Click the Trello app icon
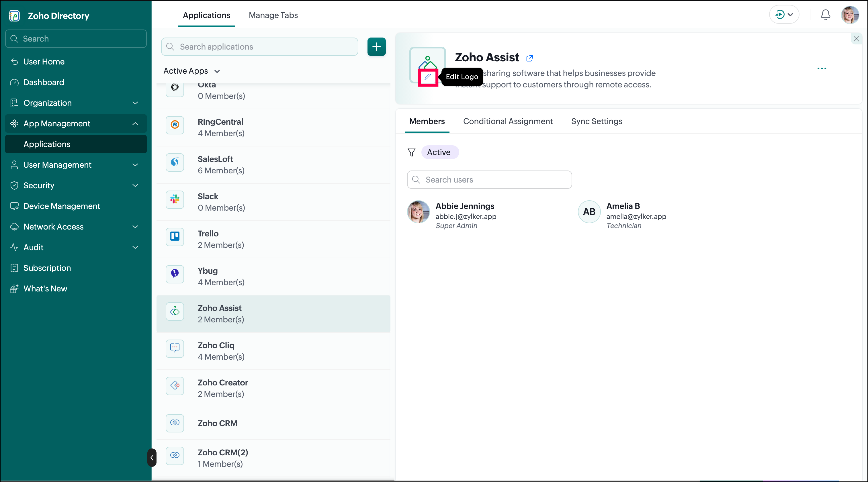The height and width of the screenshot is (482, 868). (175, 236)
